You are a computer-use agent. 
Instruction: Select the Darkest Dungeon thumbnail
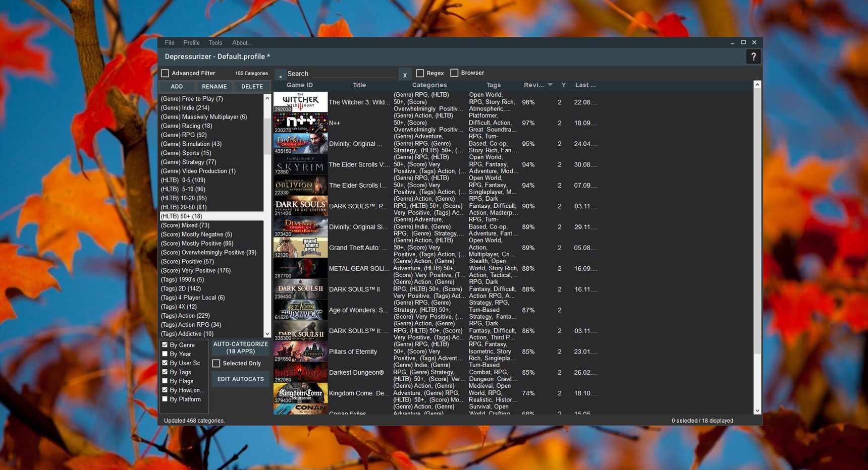pyautogui.click(x=300, y=372)
